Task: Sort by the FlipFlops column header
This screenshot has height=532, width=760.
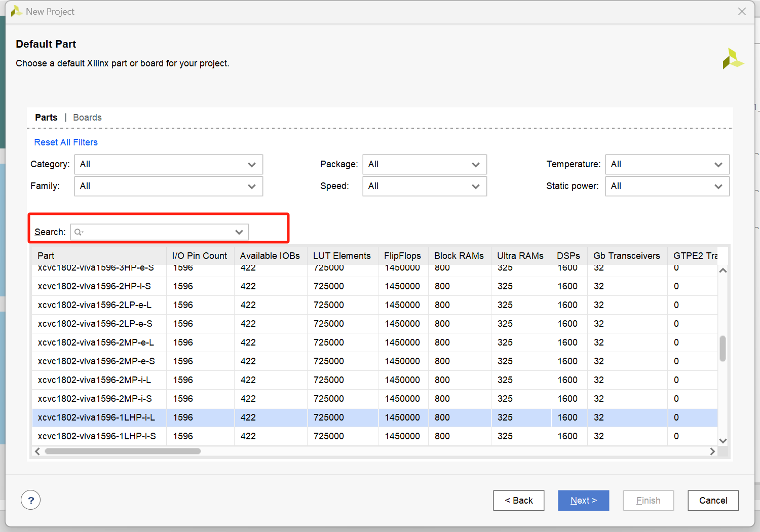Action: (x=403, y=256)
